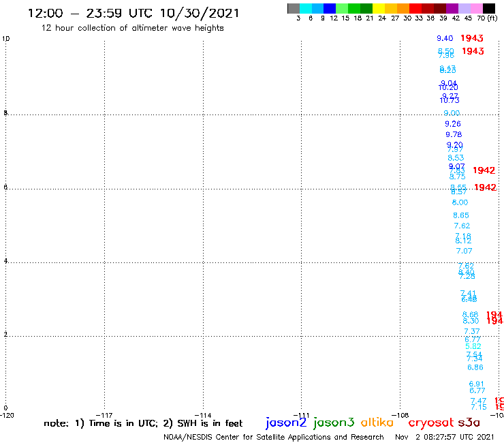Click the wave height value 7.15
504x443 pixels.
(479, 408)
